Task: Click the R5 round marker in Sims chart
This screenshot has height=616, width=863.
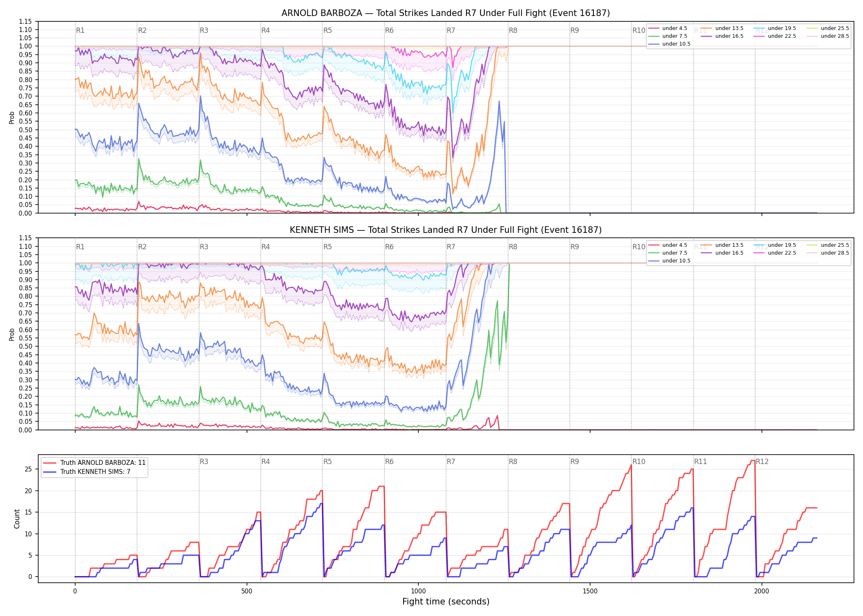Action: [x=328, y=247]
